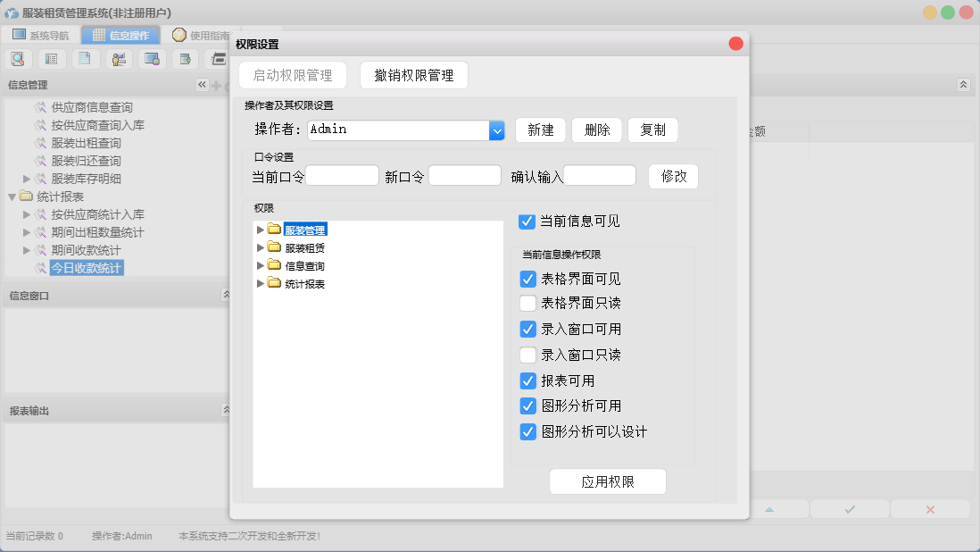
Task: Click the 服装管理 folder icon in permissions tree
Action: point(274,230)
